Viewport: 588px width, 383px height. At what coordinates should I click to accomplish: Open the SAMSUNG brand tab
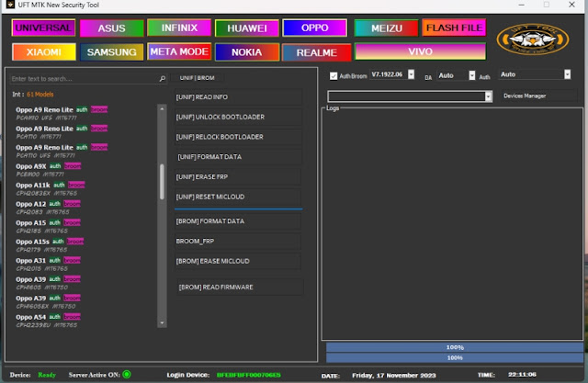pyautogui.click(x=111, y=52)
